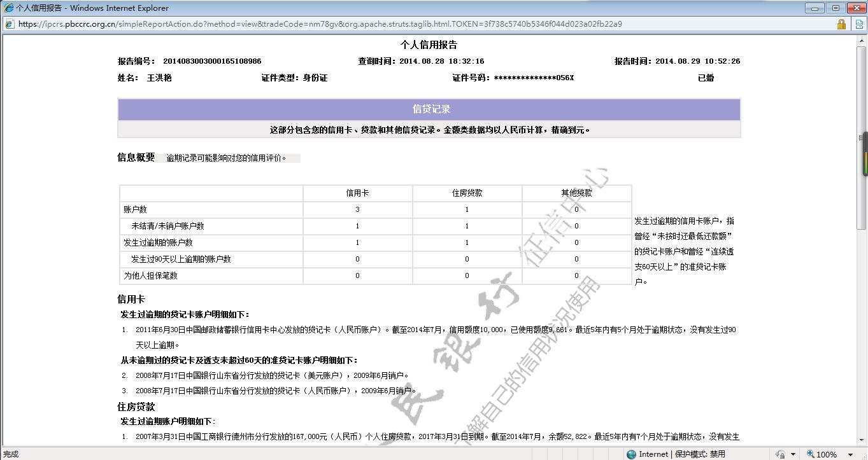Click the 中国邮政储蓄银行 credit card entry
The width and height of the screenshot is (868, 460).
point(436,337)
